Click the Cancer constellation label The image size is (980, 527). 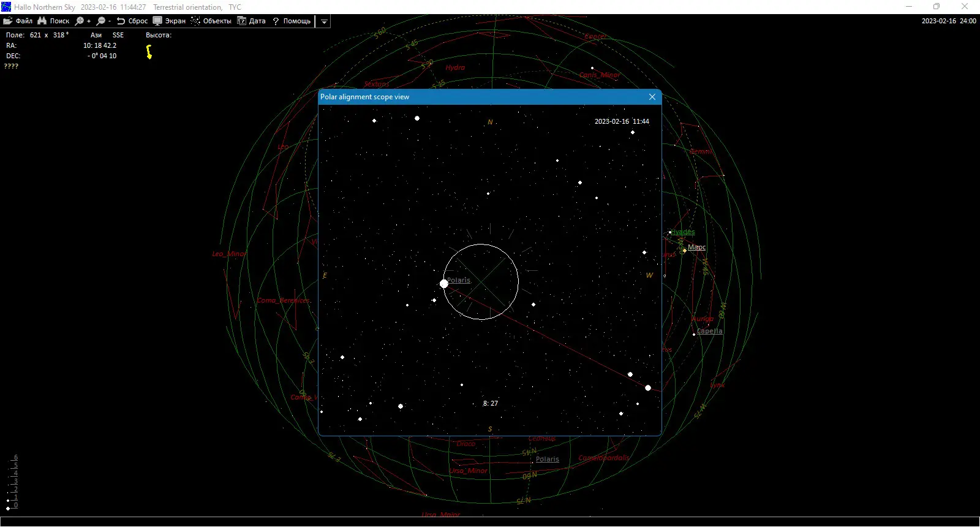click(595, 37)
